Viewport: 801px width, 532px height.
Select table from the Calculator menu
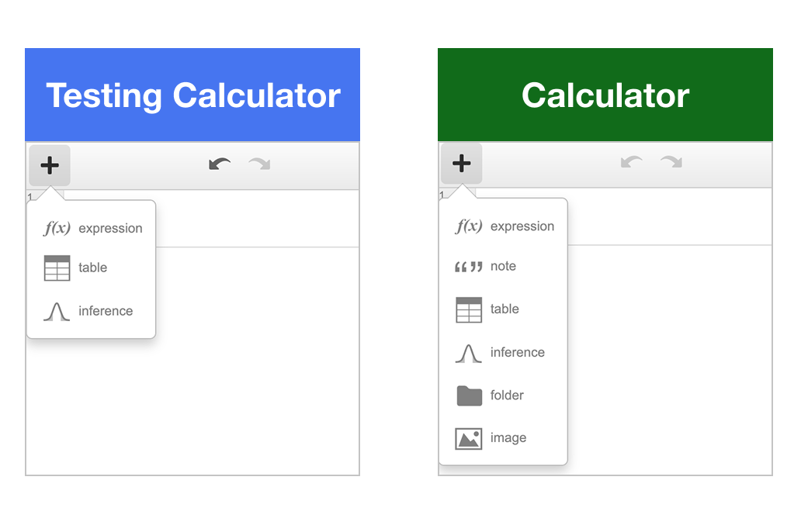(503, 309)
